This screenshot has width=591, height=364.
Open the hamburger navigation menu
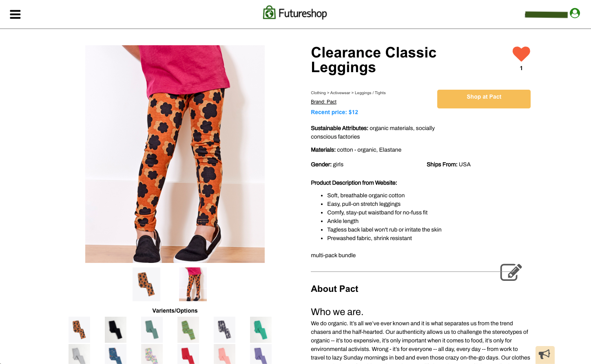pyautogui.click(x=15, y=14)
